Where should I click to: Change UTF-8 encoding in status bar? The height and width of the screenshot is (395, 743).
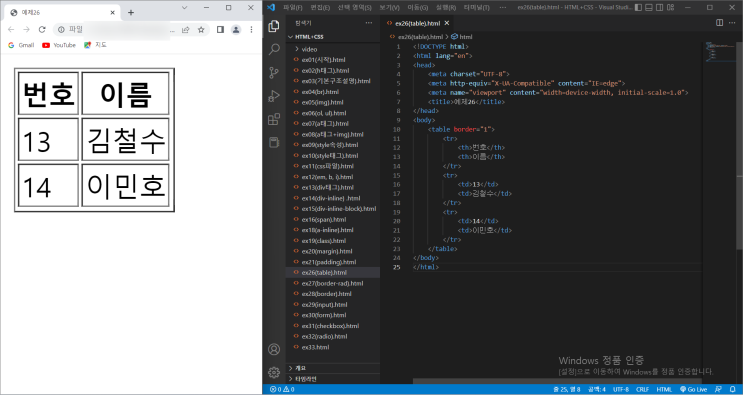pyautogui.click(x=621, y=389)
